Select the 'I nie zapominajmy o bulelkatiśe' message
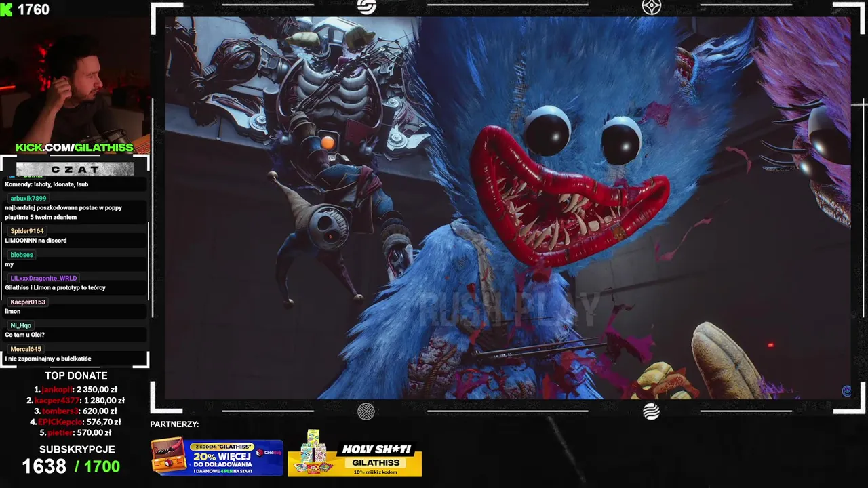Viewport: 868px width, 488px height. pyautogui.click(x=48, y=359)
